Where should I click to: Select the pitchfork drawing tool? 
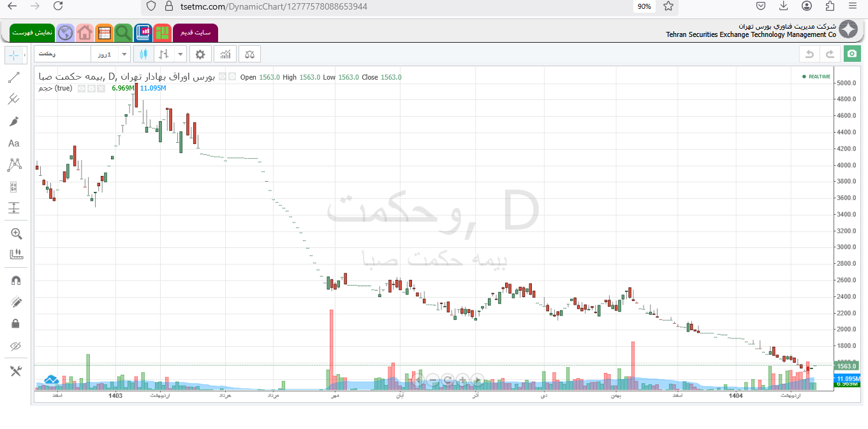[x=14, y=99]
